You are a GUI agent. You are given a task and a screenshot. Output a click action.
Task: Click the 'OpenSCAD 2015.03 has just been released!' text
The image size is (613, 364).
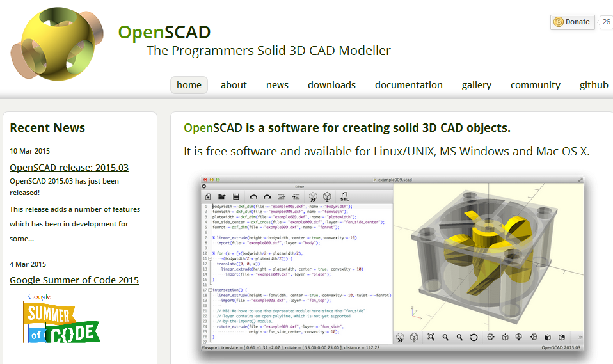point(64,187)
